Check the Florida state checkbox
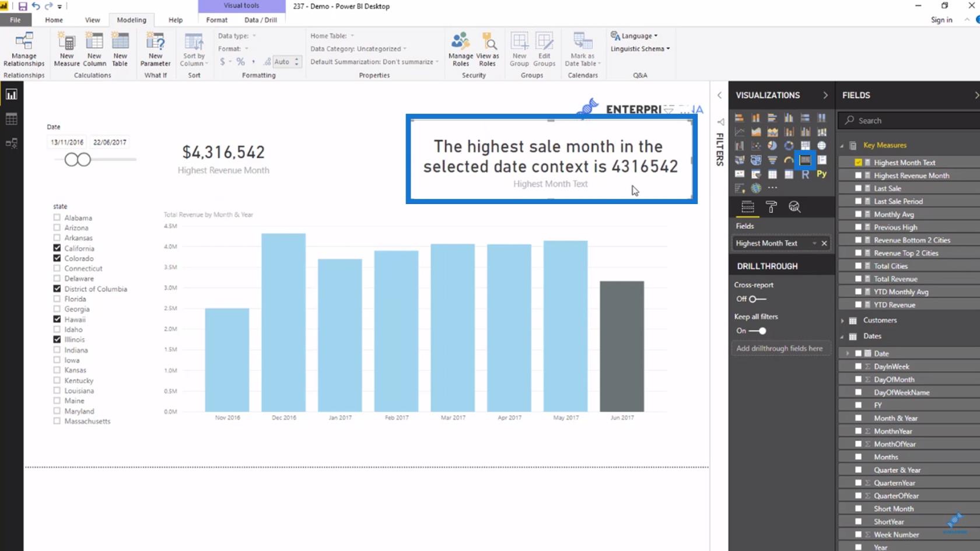980x551 pixels. pyautogui.click(x=57, y=299)
